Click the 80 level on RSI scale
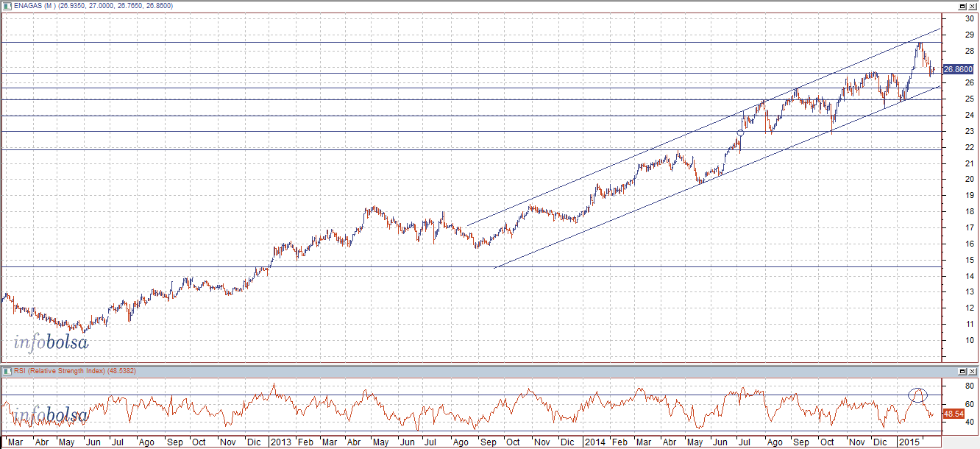The height and width of the screenshot is (449, 980). point(970,385)
